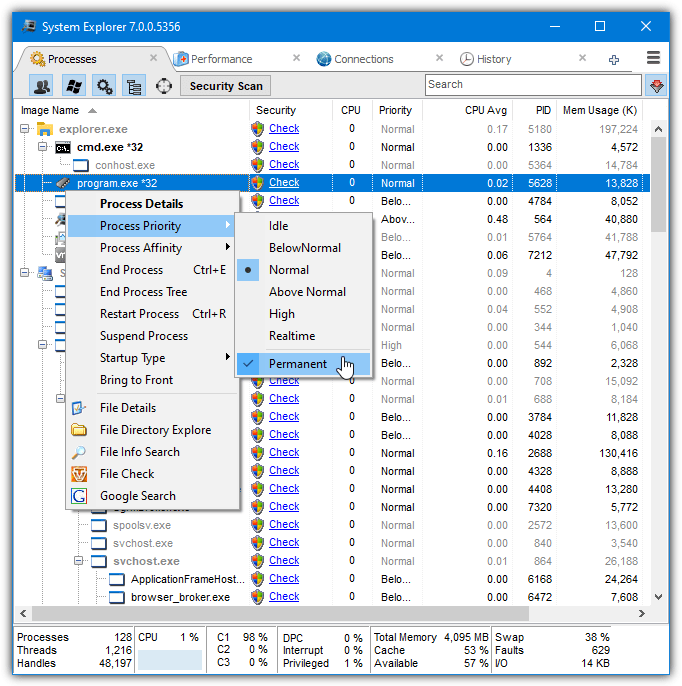Choose Restart Process menu entry
The width and height of the screenshot is (682, 686).
point(151,314)
